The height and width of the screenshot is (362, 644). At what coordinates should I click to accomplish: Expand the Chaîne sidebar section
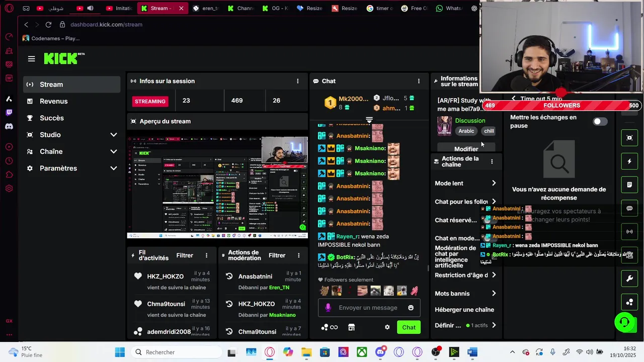pyautogui.click(x=114, y=151)
